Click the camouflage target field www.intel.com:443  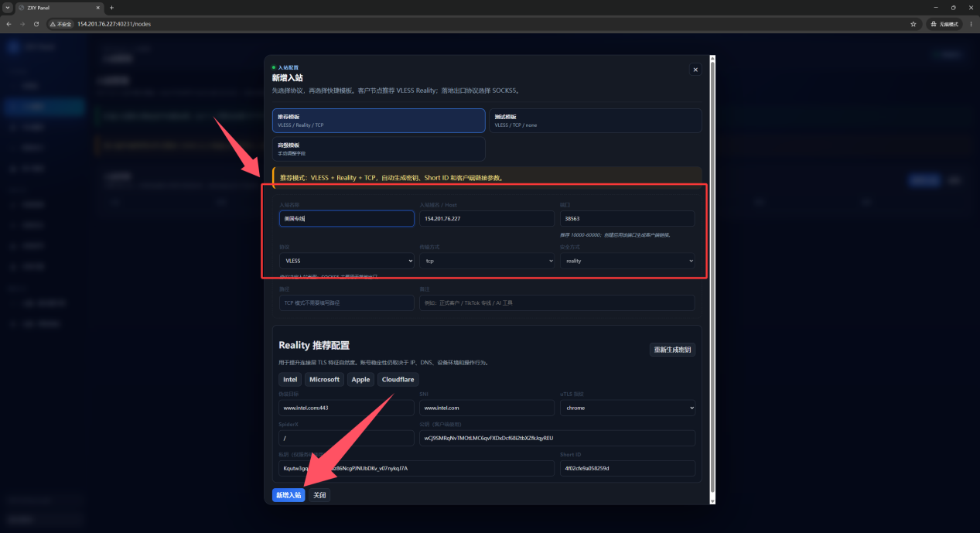pos(347,408)
